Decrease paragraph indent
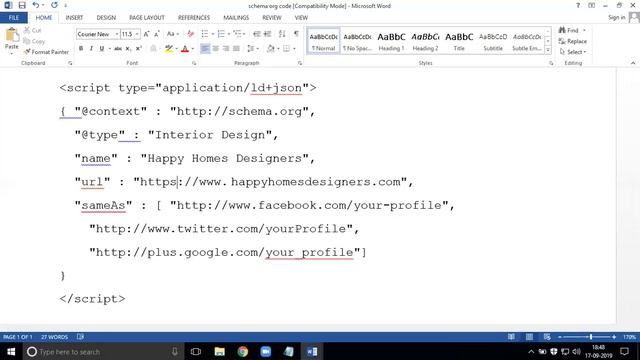The width and height of the screenshot is (640, 360). (x=257, y=34)
